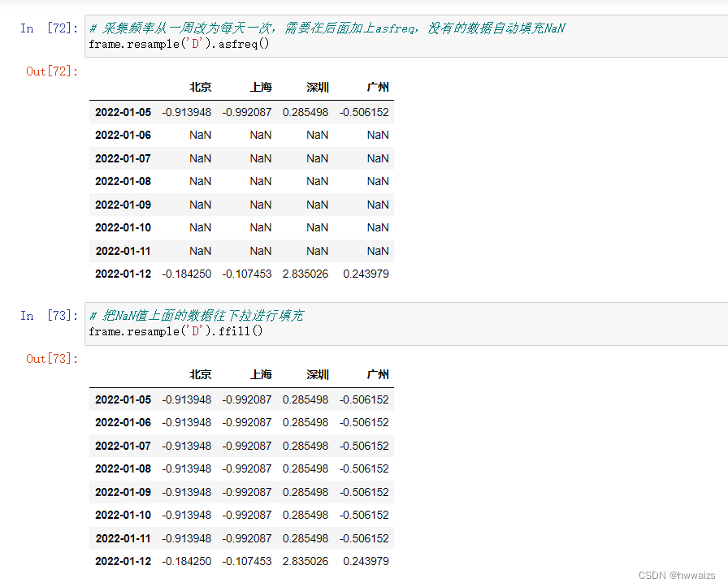Click the frame.resample('D').ffill() code line
The image size is (728, 587).
pos(175,331)
